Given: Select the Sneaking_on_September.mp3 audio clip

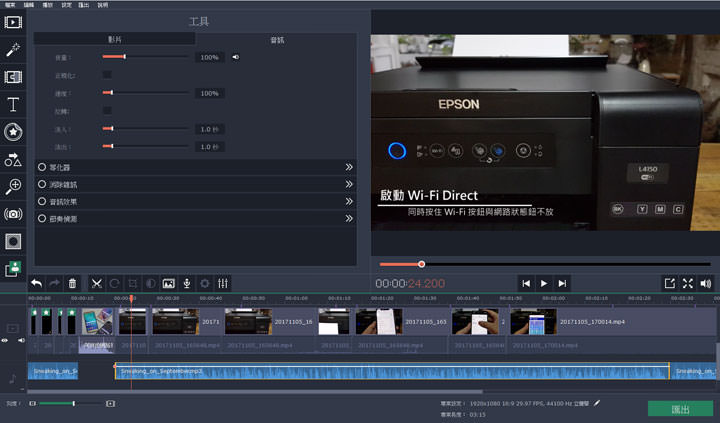Looking at the screenshot, I should coord(392,371).
